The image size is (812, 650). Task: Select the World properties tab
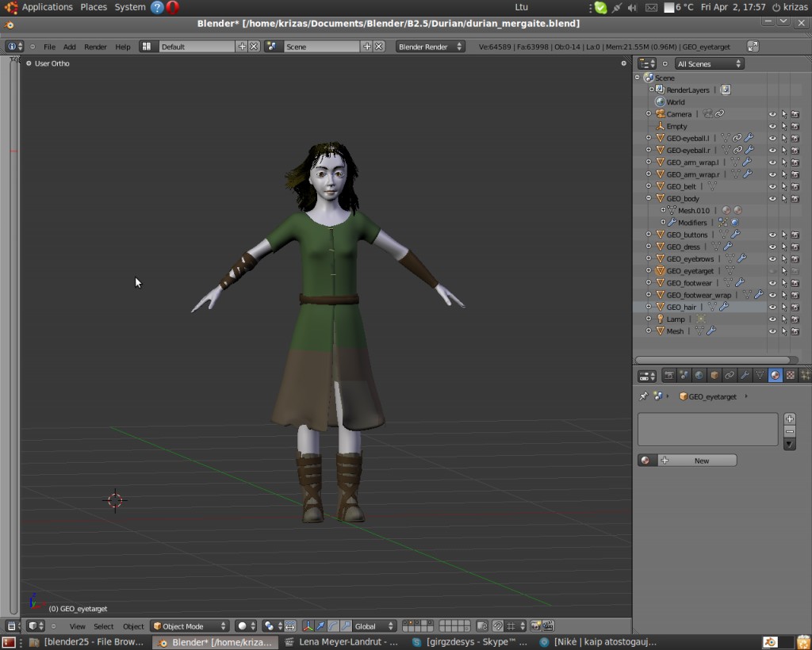[699, 374]
